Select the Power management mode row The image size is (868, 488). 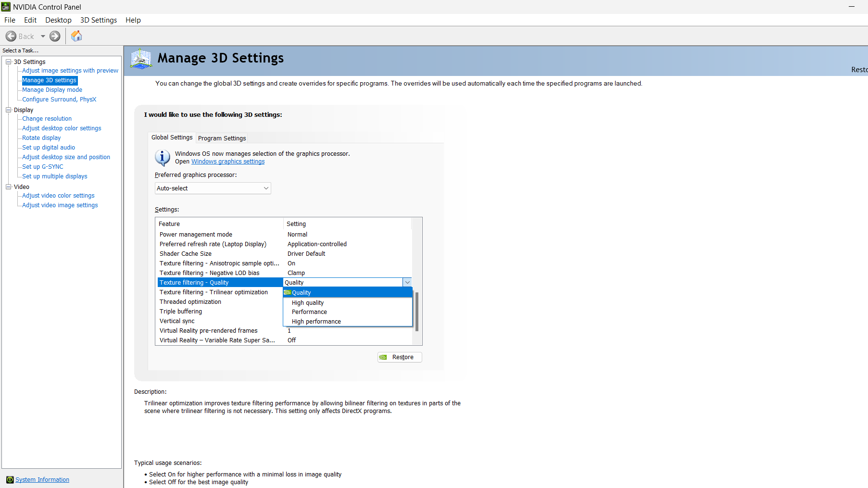tap(285, 235)
